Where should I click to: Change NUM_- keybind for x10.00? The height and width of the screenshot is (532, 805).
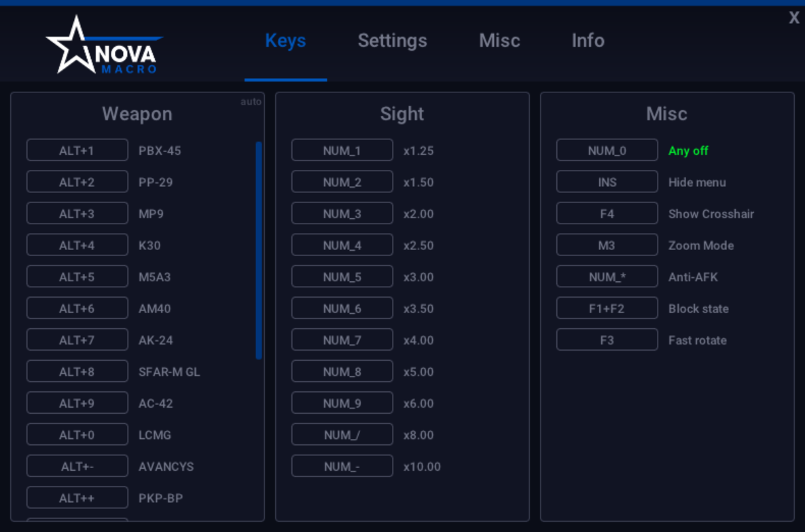tap(342, 466)
